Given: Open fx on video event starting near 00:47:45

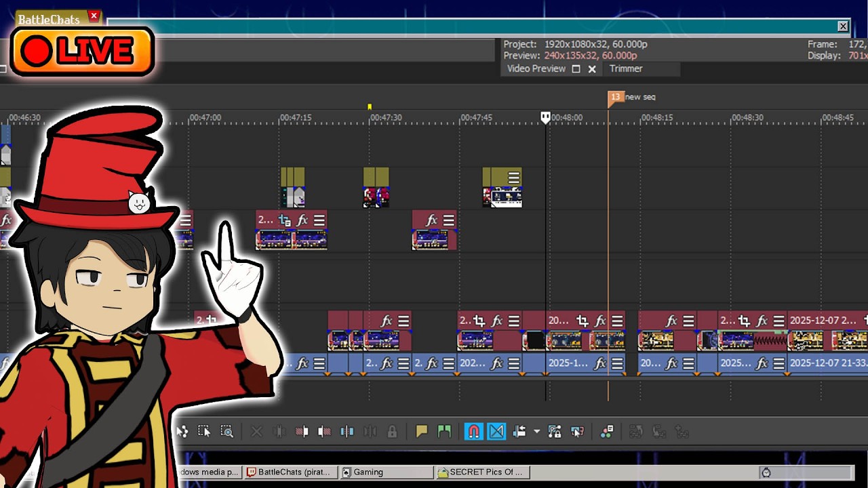Looking at the screenshot, I should [497, 321].
